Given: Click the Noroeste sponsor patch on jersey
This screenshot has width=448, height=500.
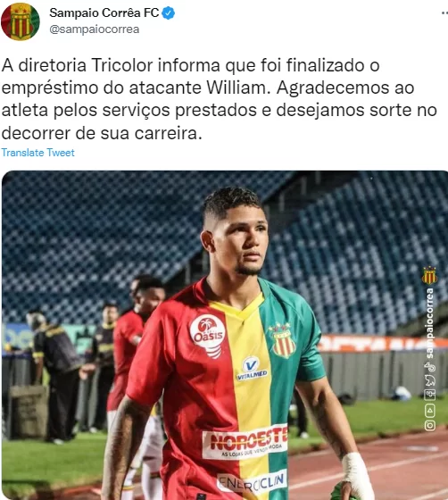Looking at the screenshot, I should 245,442.
